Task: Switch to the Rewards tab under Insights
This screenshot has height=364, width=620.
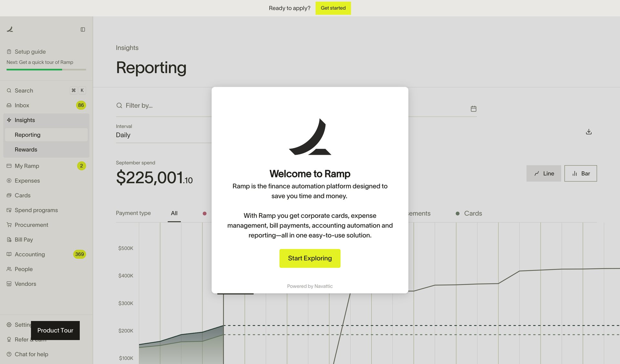Action: point(26,149)
